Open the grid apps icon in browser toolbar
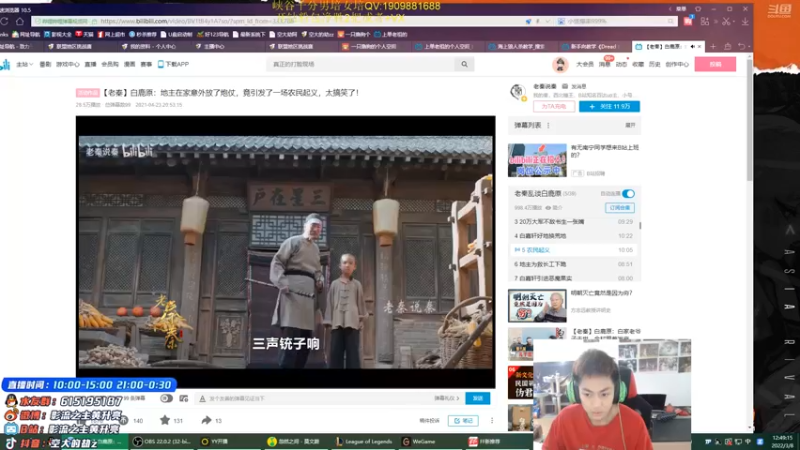 click(x=705, y=21)
